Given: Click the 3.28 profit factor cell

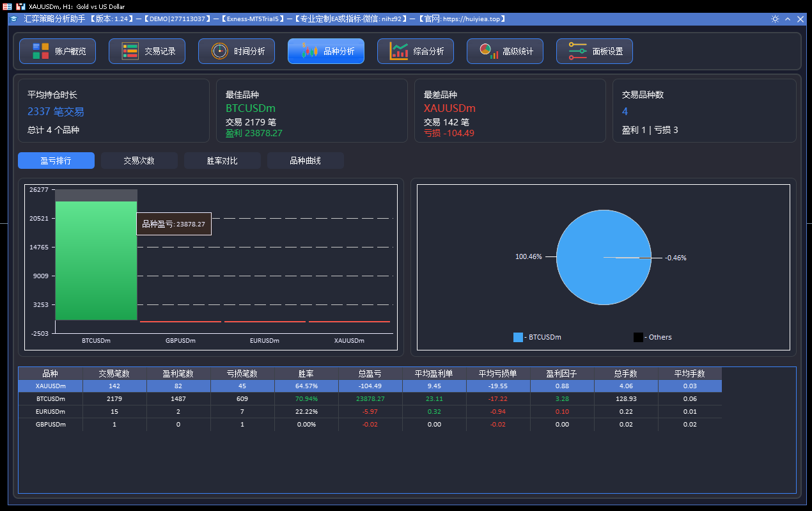Looking at the screenshot, I should point(562,398).
